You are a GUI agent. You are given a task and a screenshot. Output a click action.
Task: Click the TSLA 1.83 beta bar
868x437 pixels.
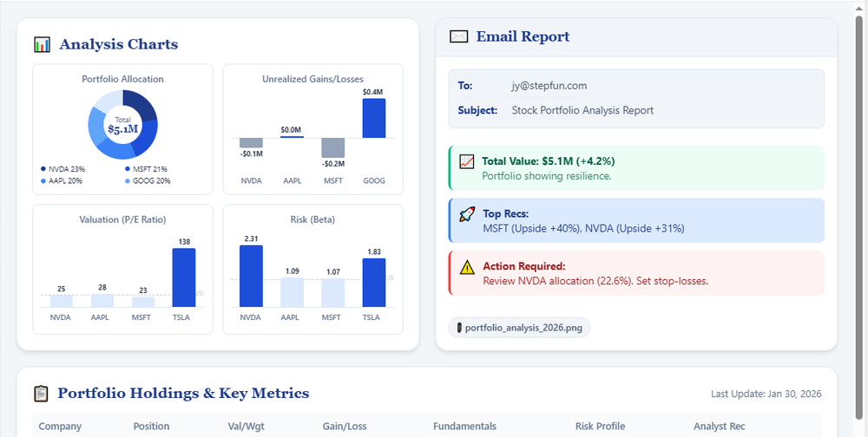374,283
